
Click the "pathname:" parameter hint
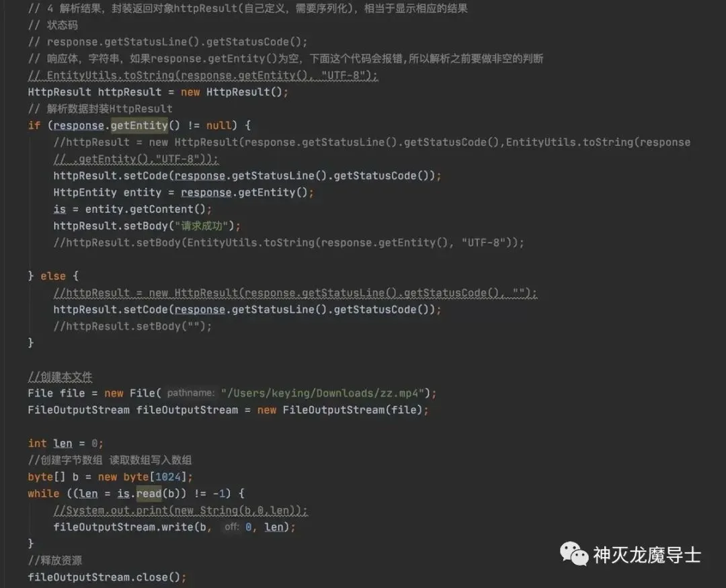[x=191, y=393]
